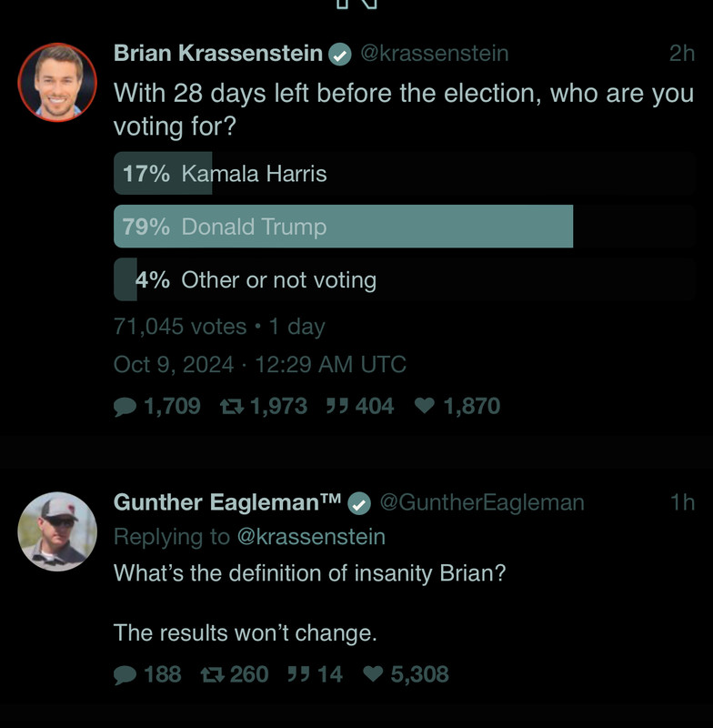Viewport: 713px width, 728px height.
Task: Open the Oct 9, 2024 timestamp link
Action: point(260,365)
